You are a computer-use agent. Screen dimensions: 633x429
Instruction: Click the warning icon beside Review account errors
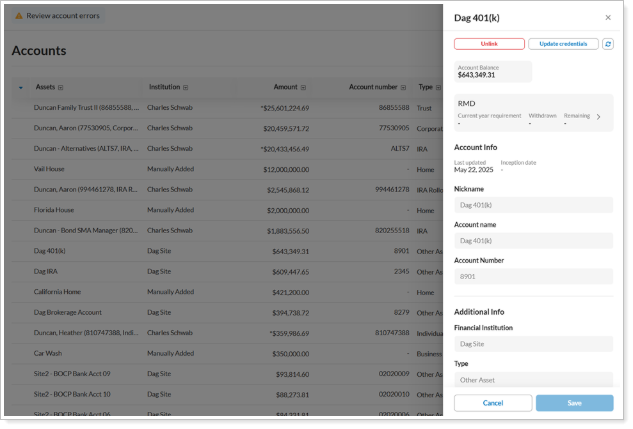click(x=18, y=16)
